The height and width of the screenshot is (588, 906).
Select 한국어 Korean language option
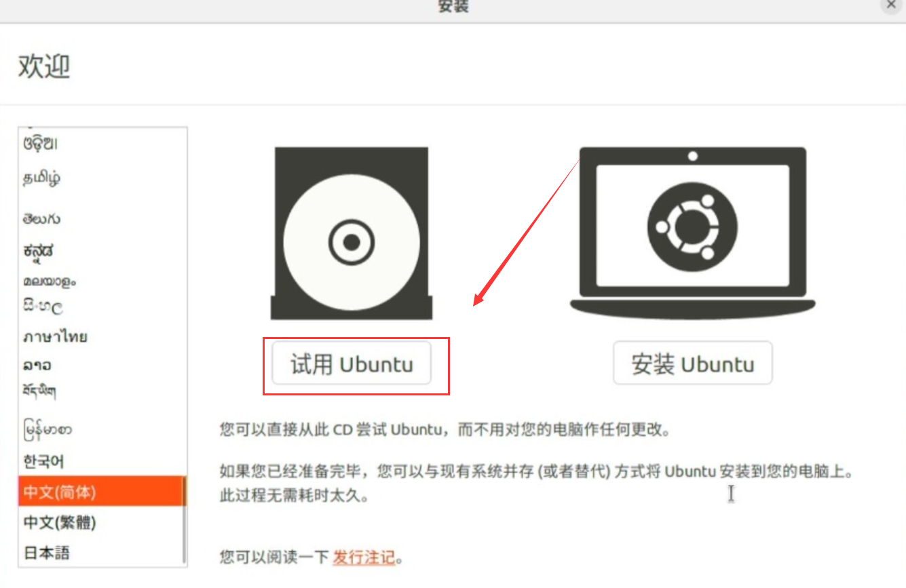(102, 461)
